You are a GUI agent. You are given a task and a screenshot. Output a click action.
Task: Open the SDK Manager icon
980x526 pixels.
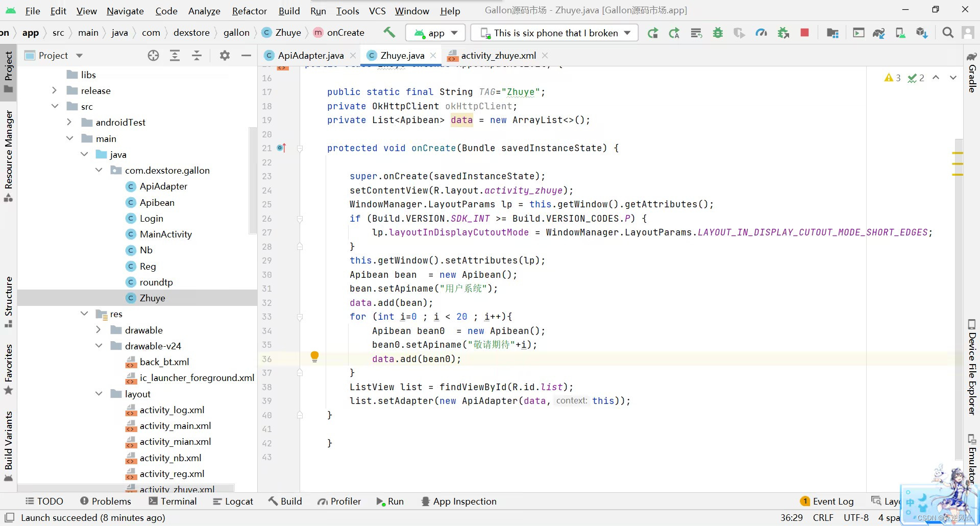(922, 33)
